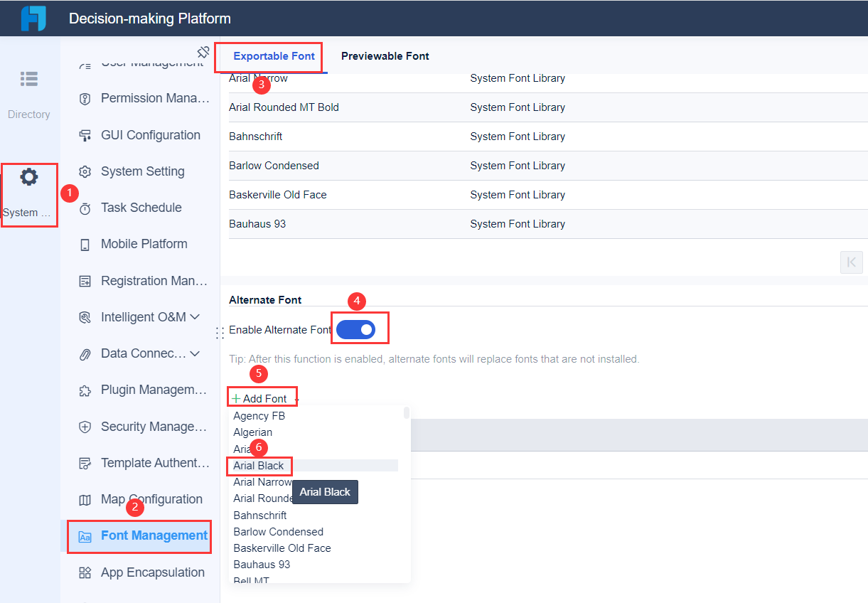Switch to the Previewable Font tab

point(385,56)
